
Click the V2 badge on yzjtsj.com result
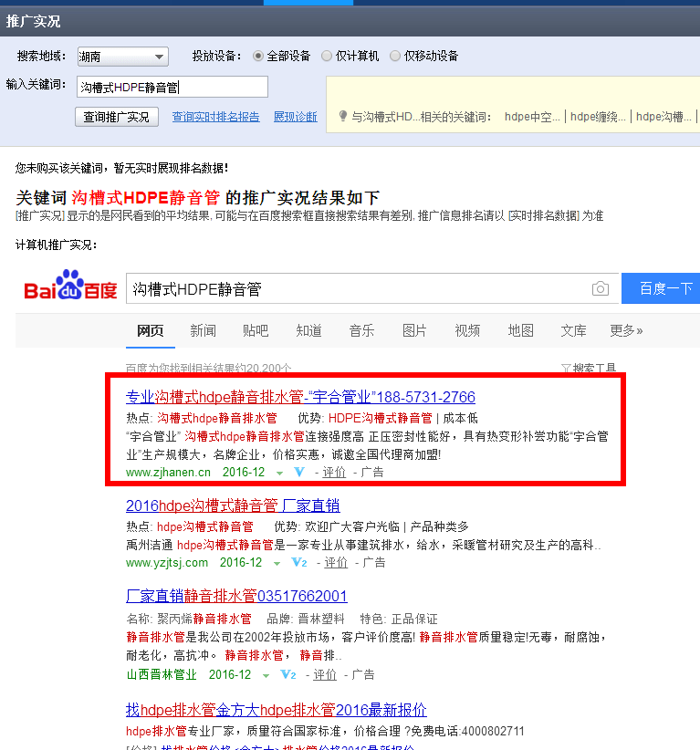click(299, 562)
